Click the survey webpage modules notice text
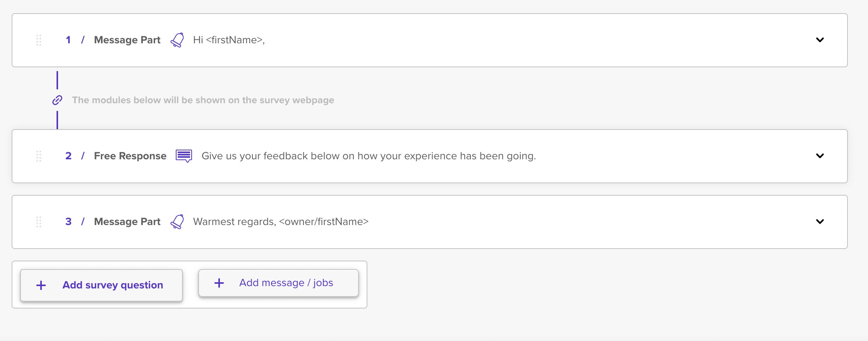Viewport: 868px width, 341px height. click(203, 100)
